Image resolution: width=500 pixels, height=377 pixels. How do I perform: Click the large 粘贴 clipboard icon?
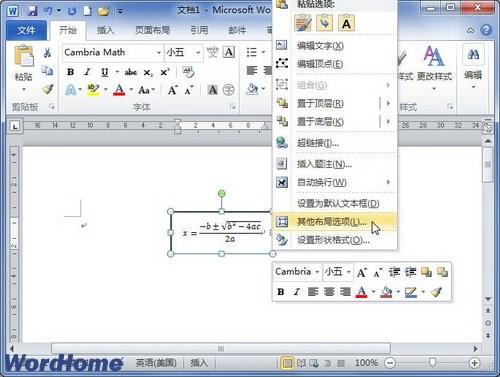coord(24,56)
